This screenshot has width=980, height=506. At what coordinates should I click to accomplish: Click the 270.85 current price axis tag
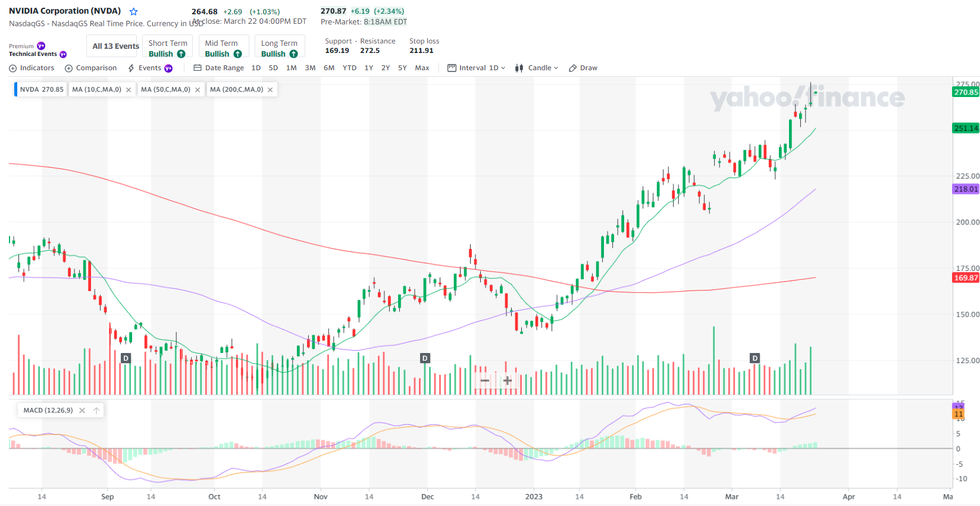(966, 92)
